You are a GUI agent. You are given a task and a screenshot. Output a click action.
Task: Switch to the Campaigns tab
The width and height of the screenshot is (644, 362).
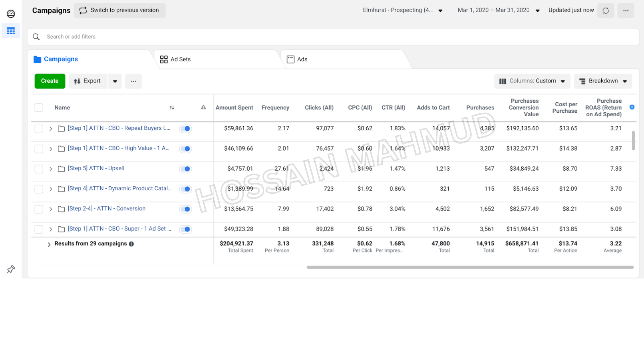tap(91, 59)
